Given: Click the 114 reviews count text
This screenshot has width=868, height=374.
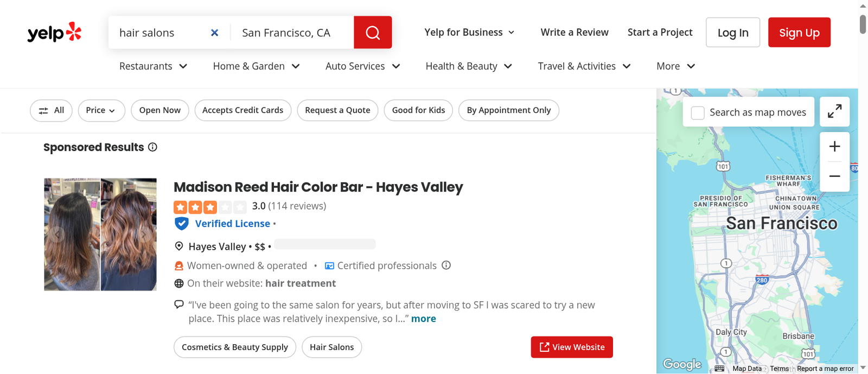Looking at the screenshot, I should pyautogui.click(x=297, y=206).
